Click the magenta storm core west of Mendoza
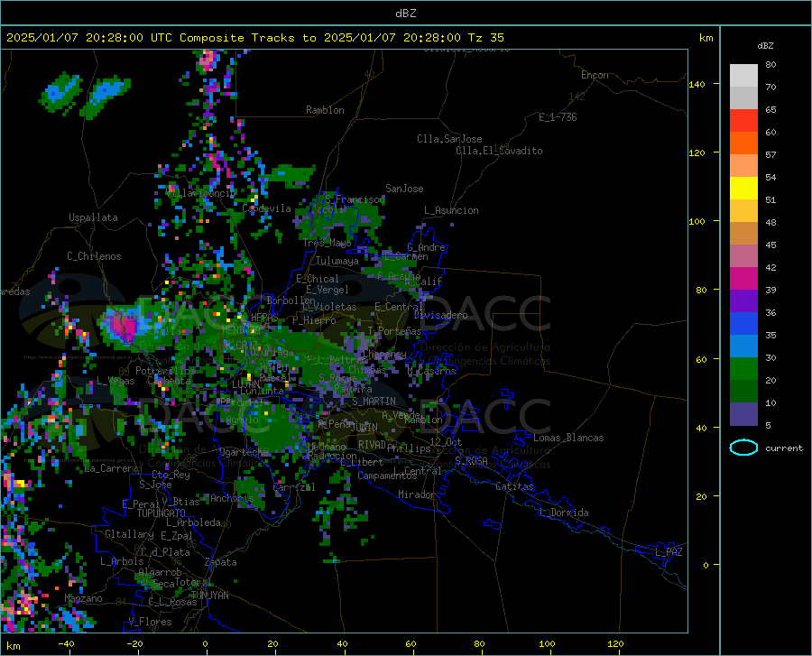Screen dimensions: 812x656 125,326
